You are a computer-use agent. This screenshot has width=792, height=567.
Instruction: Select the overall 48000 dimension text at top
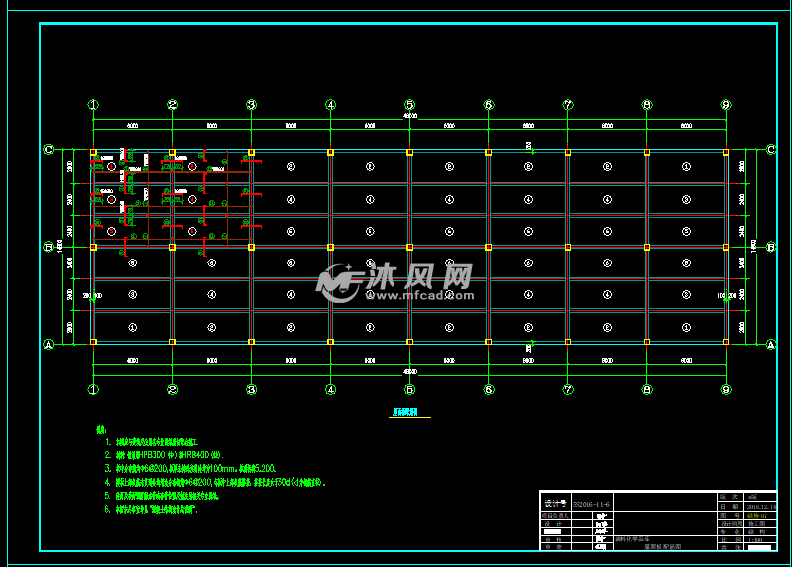(x=409, y=116)
